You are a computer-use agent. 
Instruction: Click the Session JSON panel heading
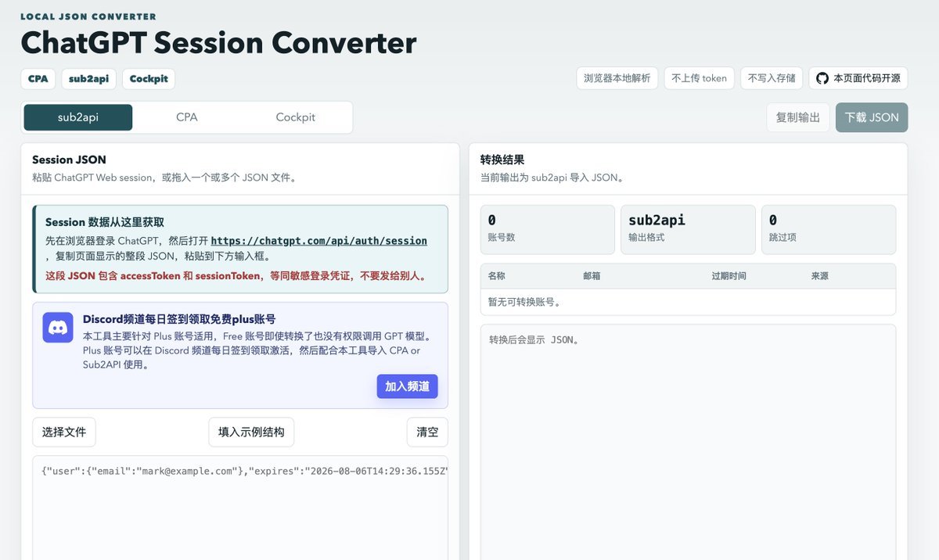tap(69, 160)
